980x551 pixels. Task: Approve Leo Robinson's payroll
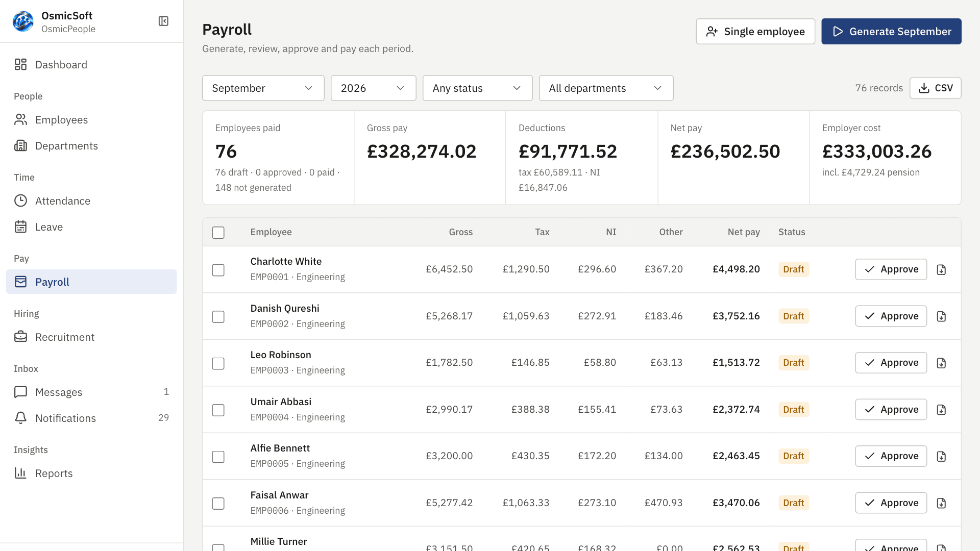(x=891, y=363)
